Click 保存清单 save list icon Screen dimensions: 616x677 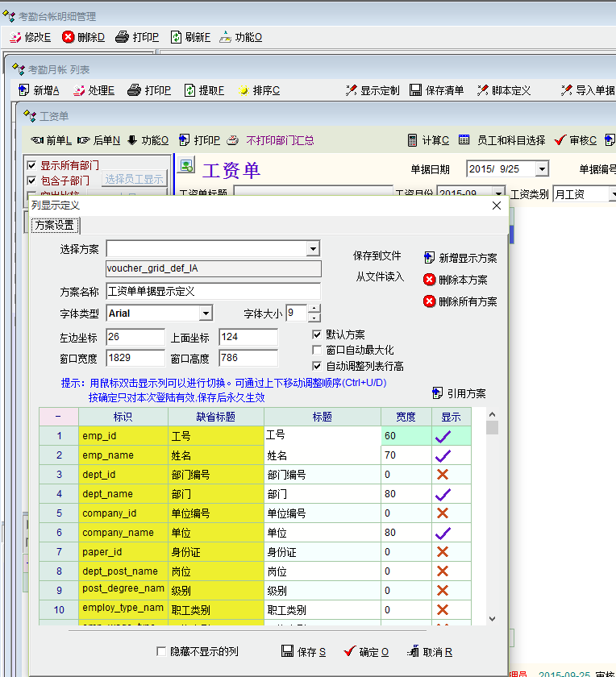click(416, 90)
